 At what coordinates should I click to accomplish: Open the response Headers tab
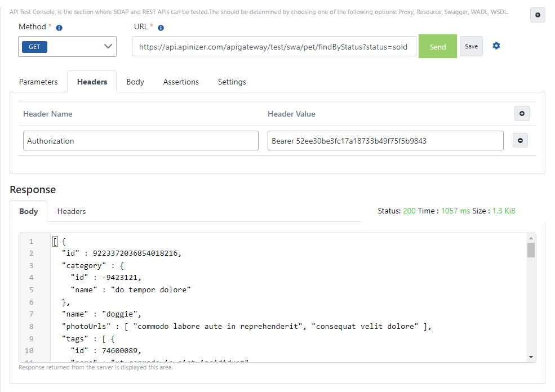71,211
